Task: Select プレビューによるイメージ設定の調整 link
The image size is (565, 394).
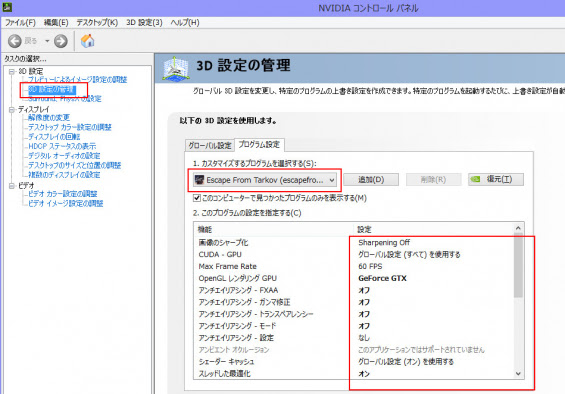Action: [77, 80]
